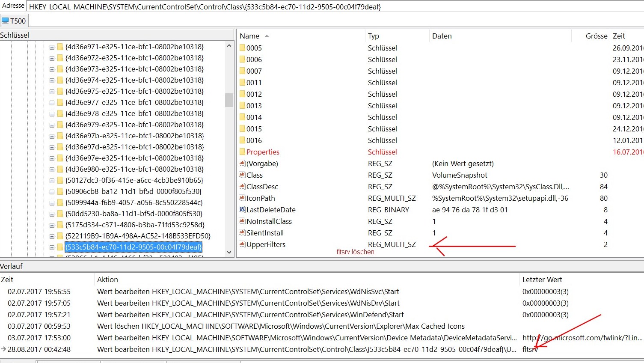Select folder icon of {4d36e980-e325-11ce-bfc1-08002be10318}
644x363 pixels.
click(x=60, y=169)
